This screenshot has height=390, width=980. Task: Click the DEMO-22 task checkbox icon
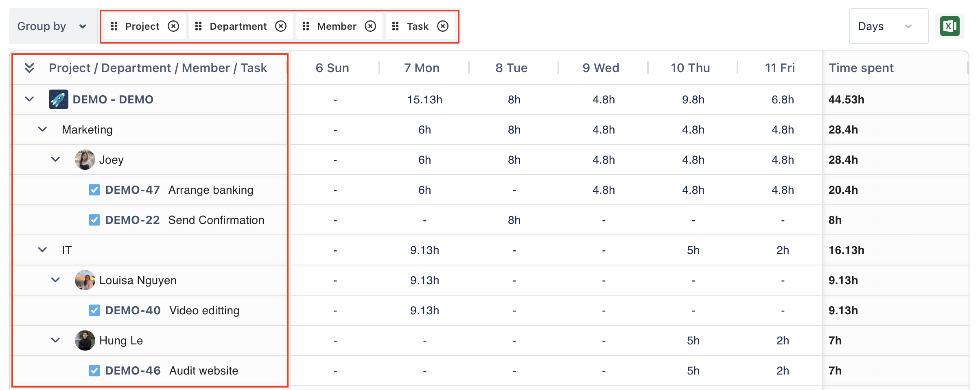pyautogui.click(x=94, y=220)
